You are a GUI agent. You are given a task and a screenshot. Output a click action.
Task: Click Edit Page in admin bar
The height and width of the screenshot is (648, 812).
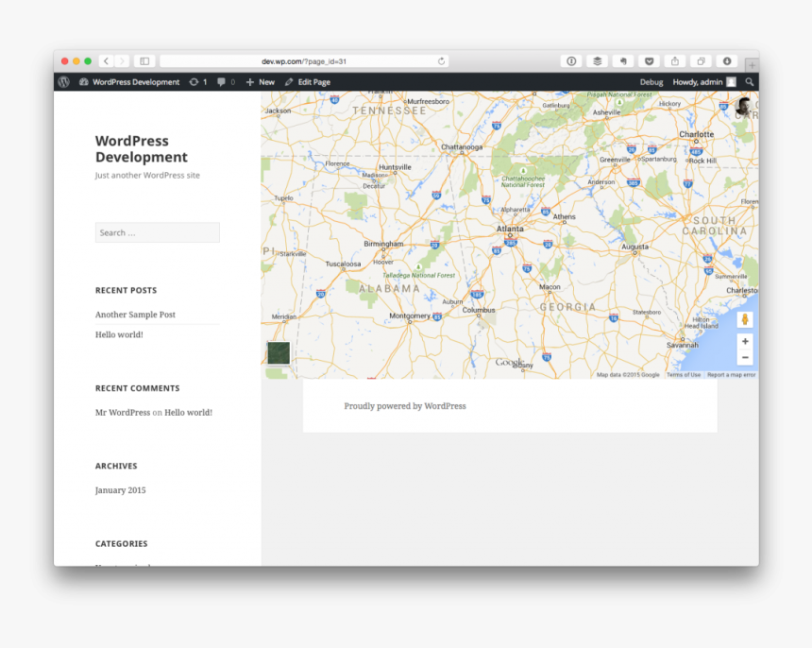tap(308, 82)
